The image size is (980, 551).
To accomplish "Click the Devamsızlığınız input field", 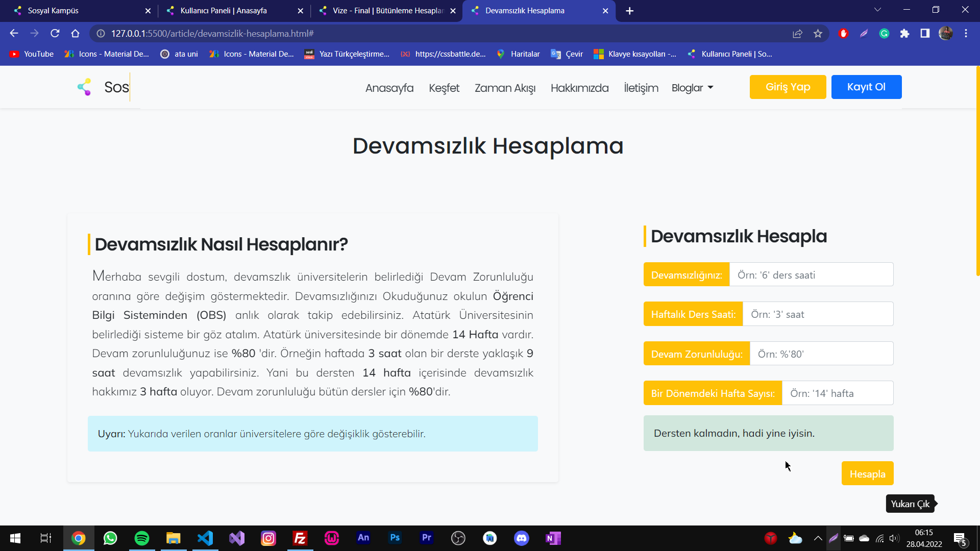I will click(x=812, y=274).
